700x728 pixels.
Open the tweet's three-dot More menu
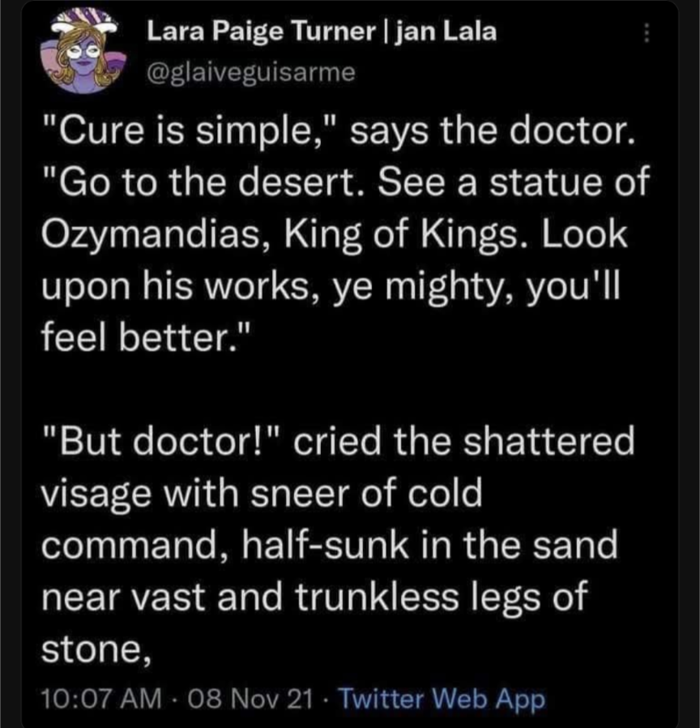pos(646,35)
